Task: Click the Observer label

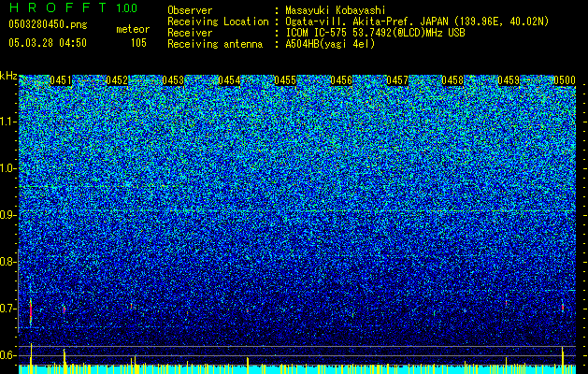Action: (x=190, y=10)
